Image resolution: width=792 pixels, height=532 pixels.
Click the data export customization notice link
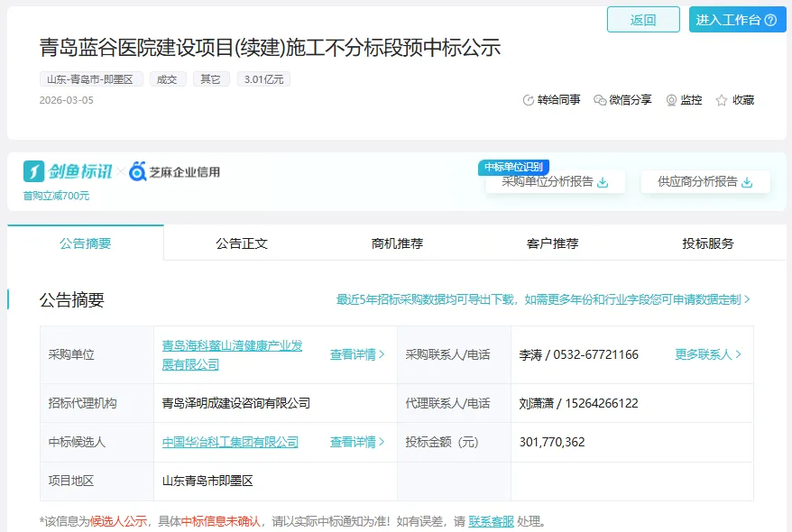pos(543,299)
